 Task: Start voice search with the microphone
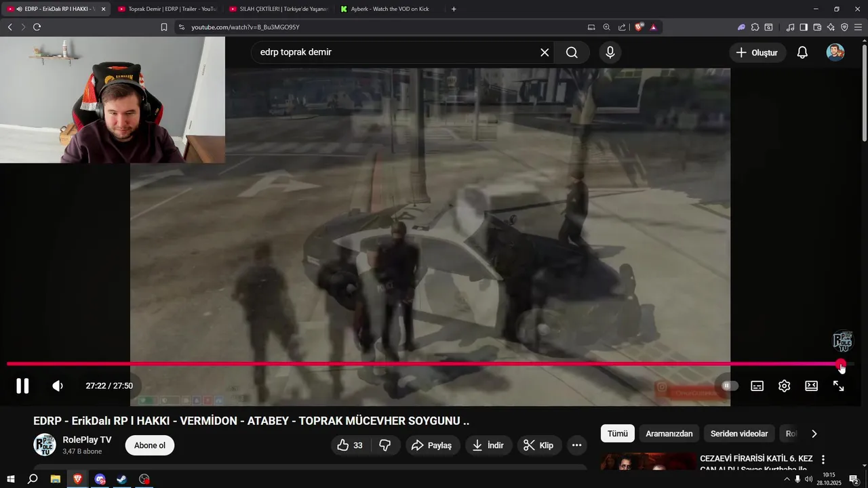pyautogui.click(x=610, y=52)
